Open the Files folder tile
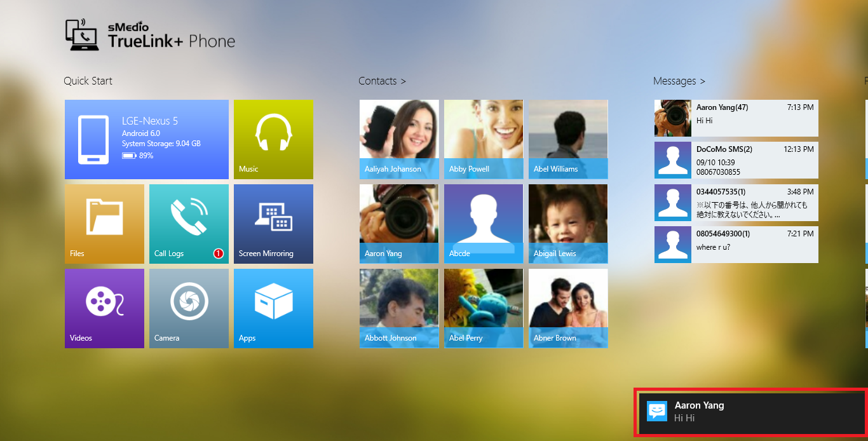The image size is (868, 441). (x=104, y=224)
